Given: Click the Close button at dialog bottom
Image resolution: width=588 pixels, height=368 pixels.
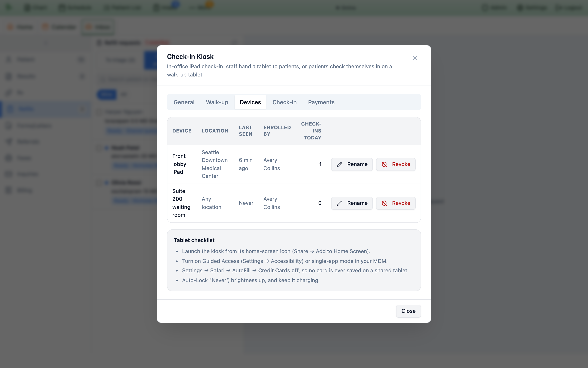Looking at the screenshot, I should [x=408, y=311].
